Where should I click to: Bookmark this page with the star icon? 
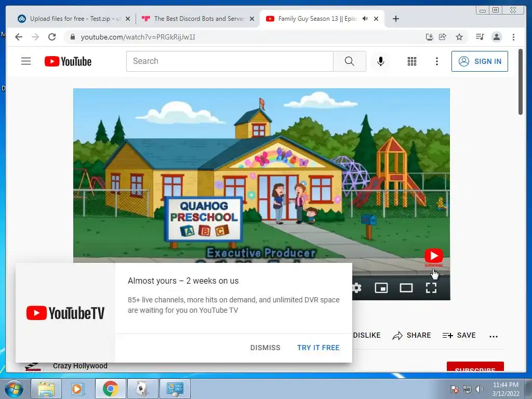point(459,37)
